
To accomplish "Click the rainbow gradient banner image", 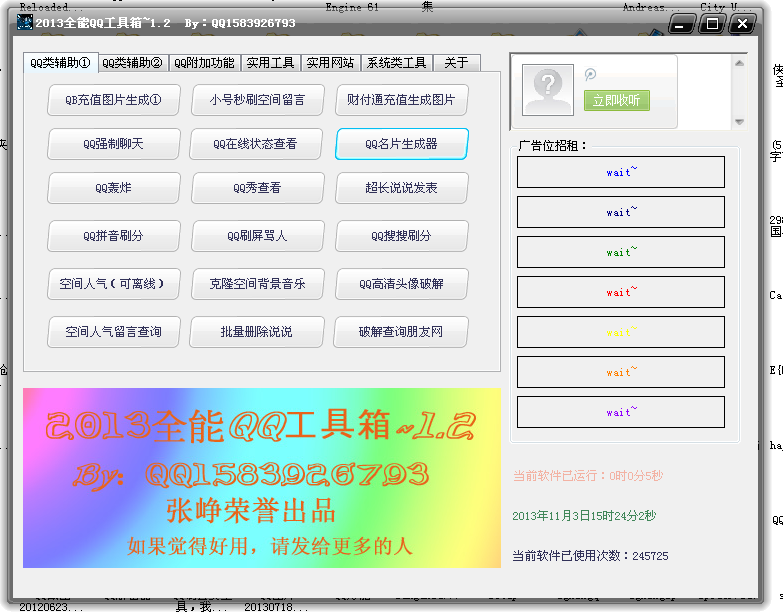I will 261,478.
